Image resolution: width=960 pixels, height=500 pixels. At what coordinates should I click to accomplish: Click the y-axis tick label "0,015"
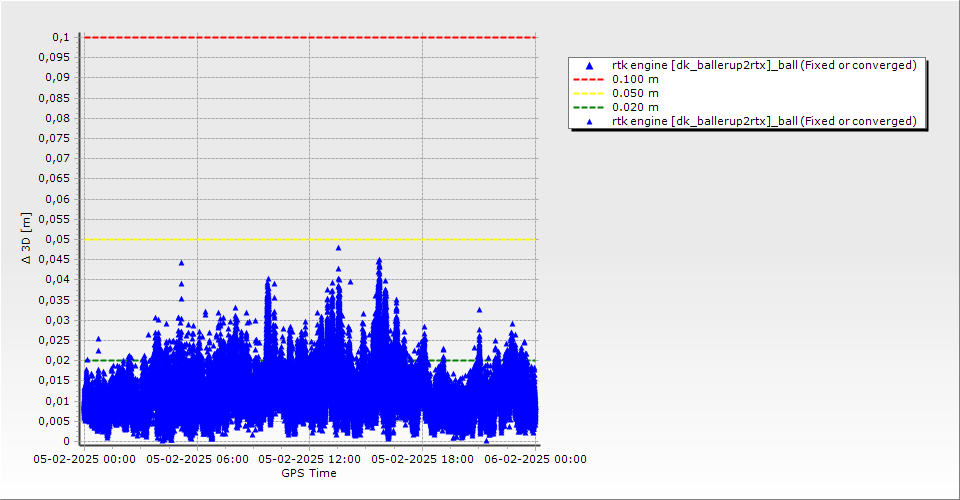(x=54, y=381)
